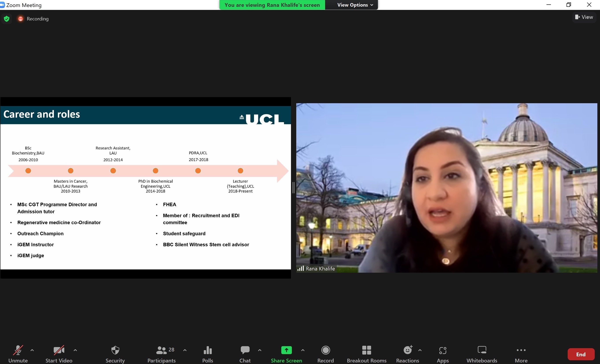
Task: Click the Zoom Meeting app icon
Action: click(x=2, y=5)
